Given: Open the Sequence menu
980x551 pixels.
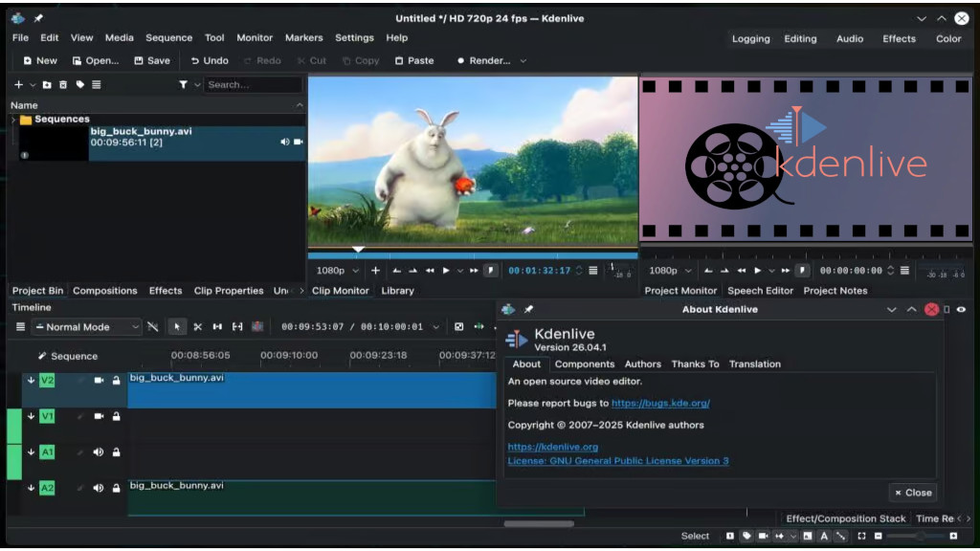Looking at the screenshot, I should click(168, 37).
